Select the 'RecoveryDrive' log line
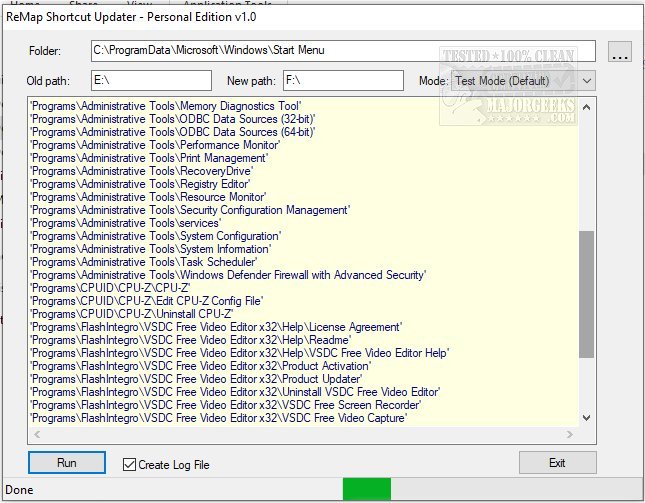This screenshot has height=503, width=645. pos(142,171)
